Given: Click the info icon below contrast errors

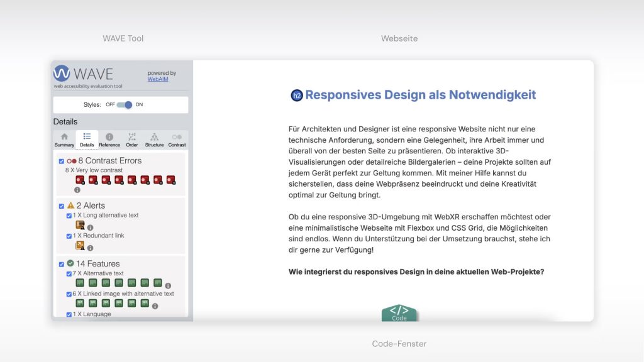Looking at the screenshot, I should [77, 190].
